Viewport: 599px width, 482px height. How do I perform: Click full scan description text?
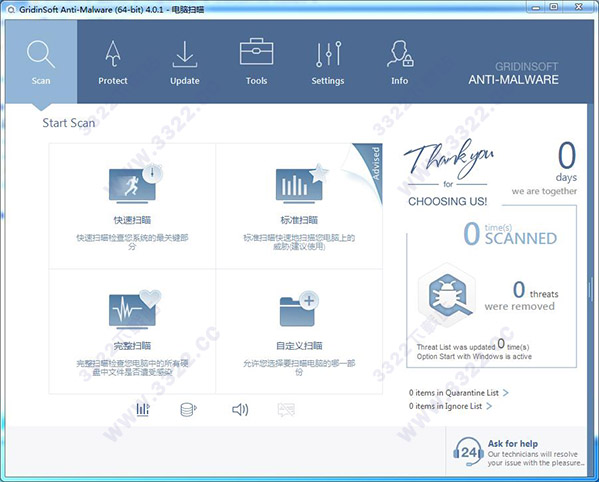click(132, 367)
